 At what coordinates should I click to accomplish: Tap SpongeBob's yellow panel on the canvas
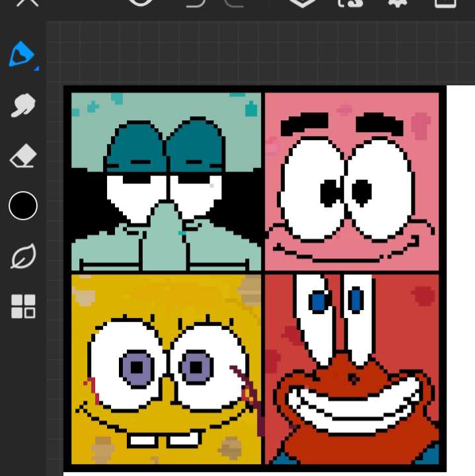coord(166,369)
